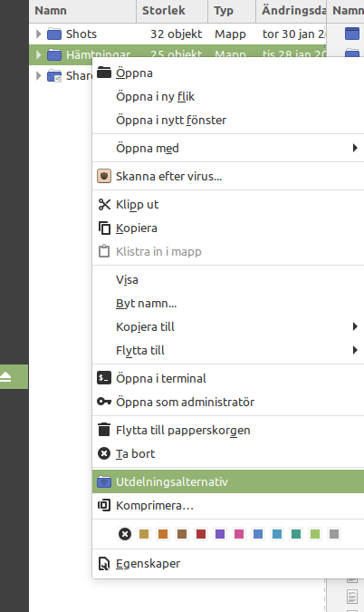Open the Kopiera till submenu arrow

click(x=355, y=326)
